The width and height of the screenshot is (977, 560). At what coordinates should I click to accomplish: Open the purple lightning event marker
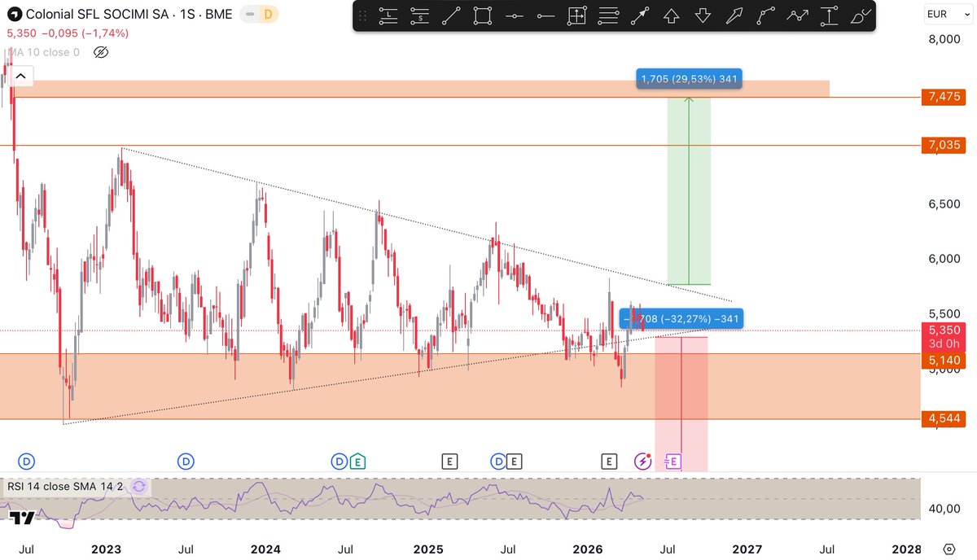[642, 462]
